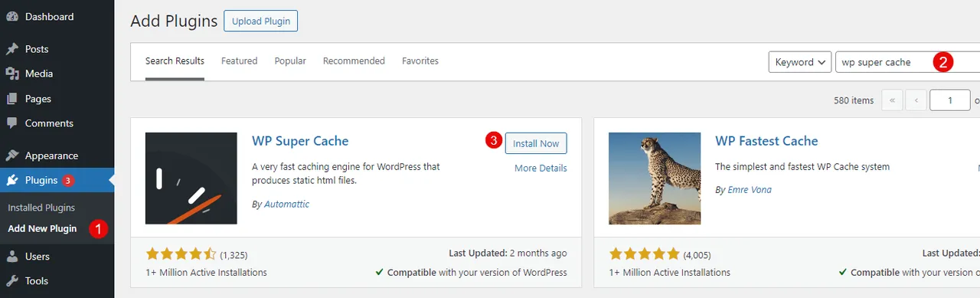Open the WP Fastest Cache title link

766,141
